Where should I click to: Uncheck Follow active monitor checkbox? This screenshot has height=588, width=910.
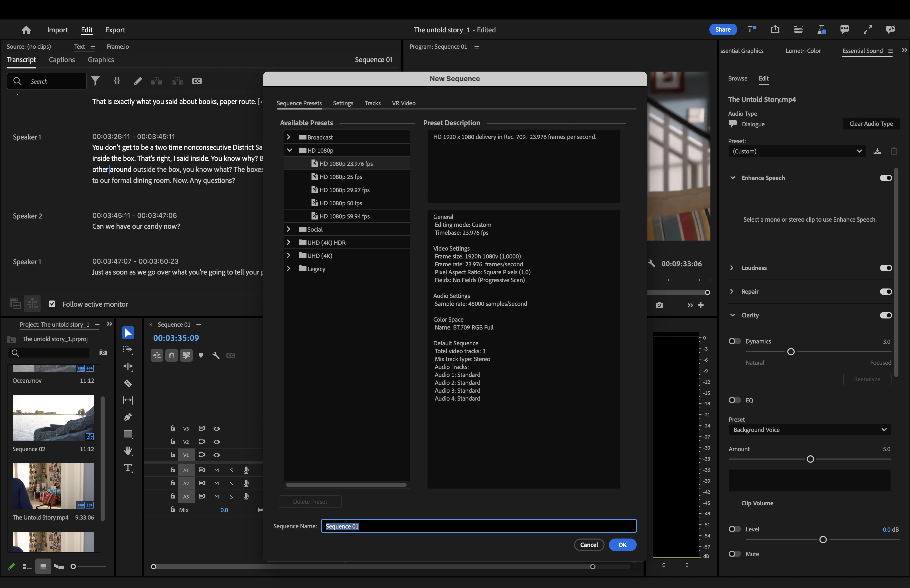pos(52,304)
